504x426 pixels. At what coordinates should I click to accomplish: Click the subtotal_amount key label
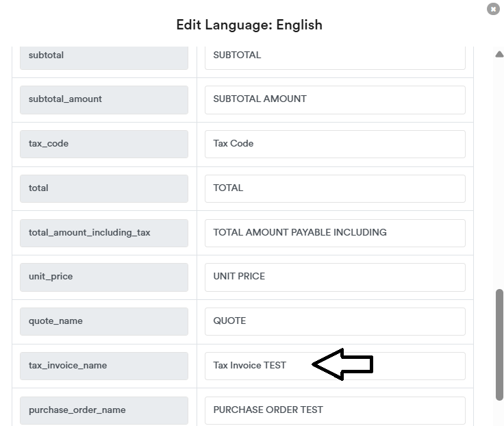point(103,99)
